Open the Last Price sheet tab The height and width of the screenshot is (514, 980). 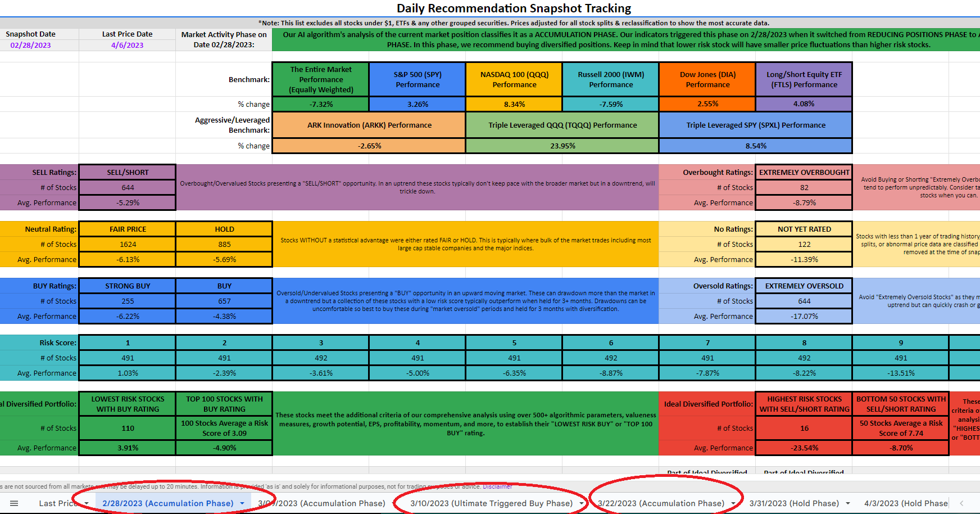58,503
